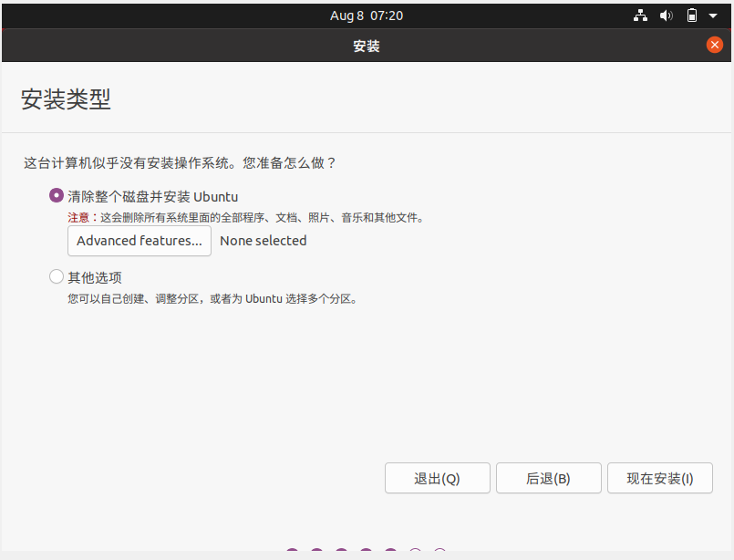Click the 安装类型 page heading
Screen dimensions: 734x560
(66, 99)
